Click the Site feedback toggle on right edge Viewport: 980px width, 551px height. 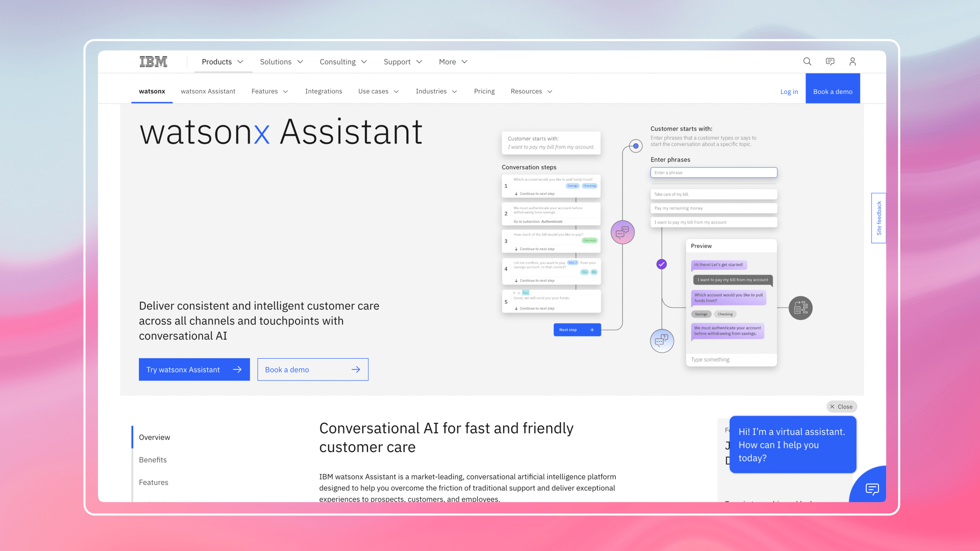(x=878, y=216)
